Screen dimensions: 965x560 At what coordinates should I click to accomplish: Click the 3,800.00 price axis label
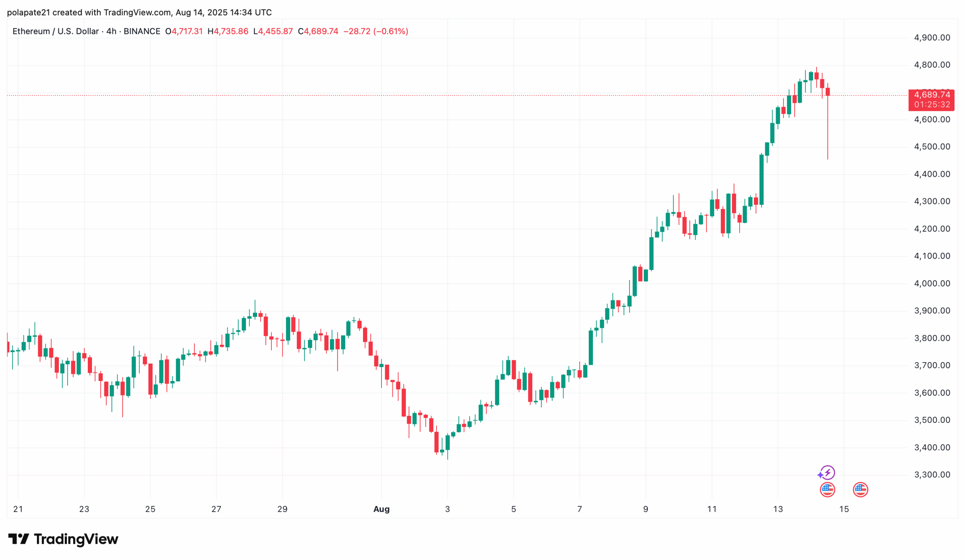932,338
